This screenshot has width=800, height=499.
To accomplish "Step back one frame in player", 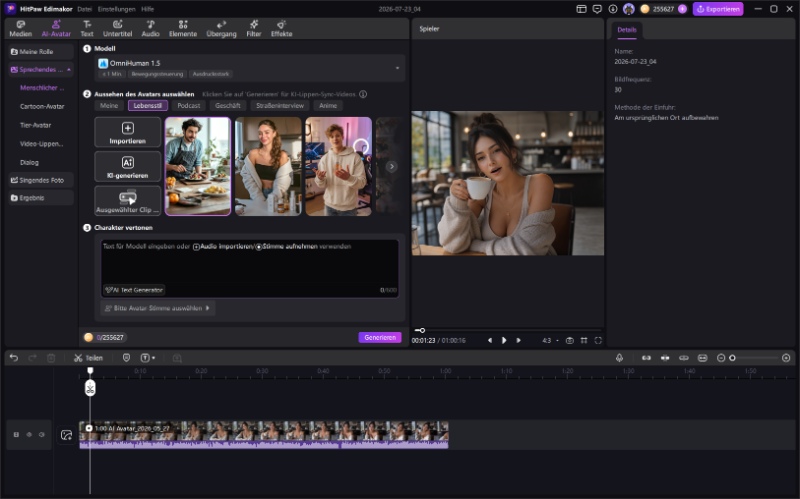I will coord(490,340).
